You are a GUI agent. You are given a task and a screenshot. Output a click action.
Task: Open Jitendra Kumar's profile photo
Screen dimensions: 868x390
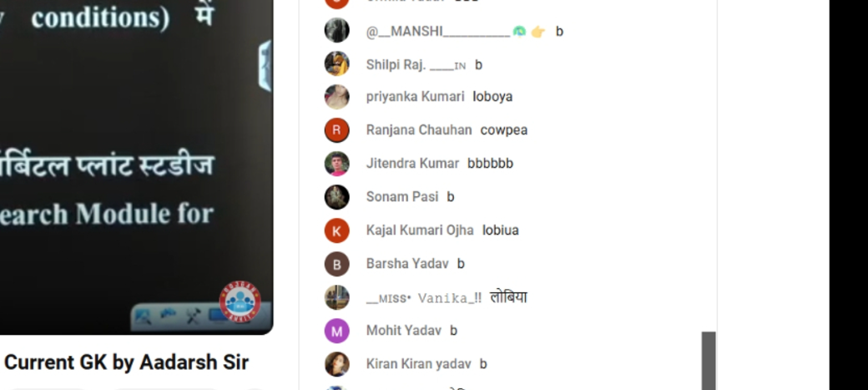[336, 164]
